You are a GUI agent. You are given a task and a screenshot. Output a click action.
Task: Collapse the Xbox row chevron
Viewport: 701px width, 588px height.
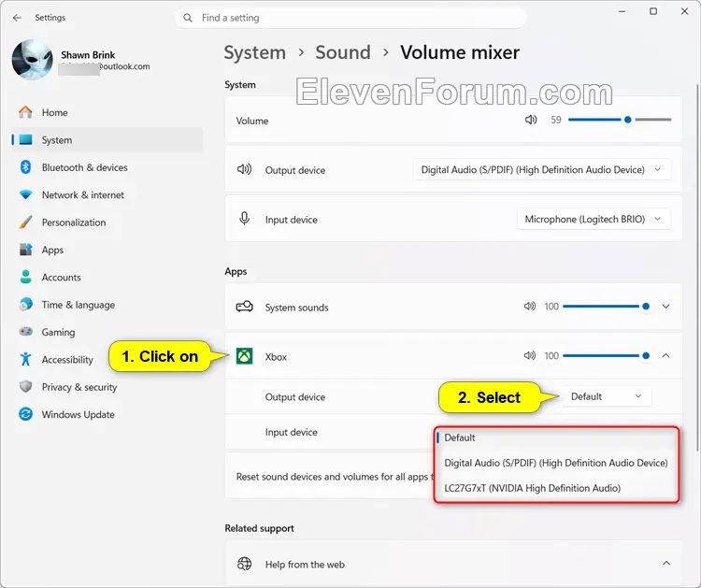pyautogui.click(x=665, y=356)
